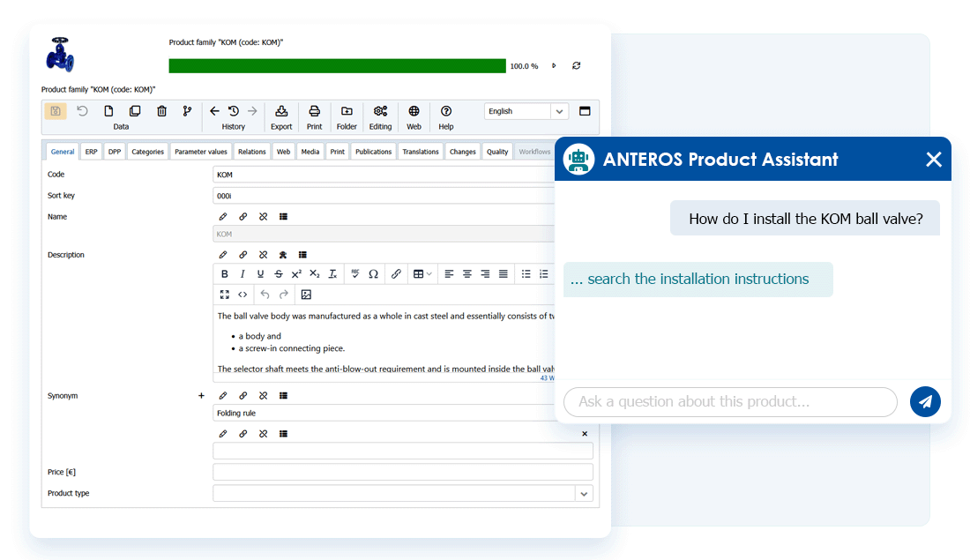Open the Export tool
Screen dimensions: 970x560
[x=281, y=117]
